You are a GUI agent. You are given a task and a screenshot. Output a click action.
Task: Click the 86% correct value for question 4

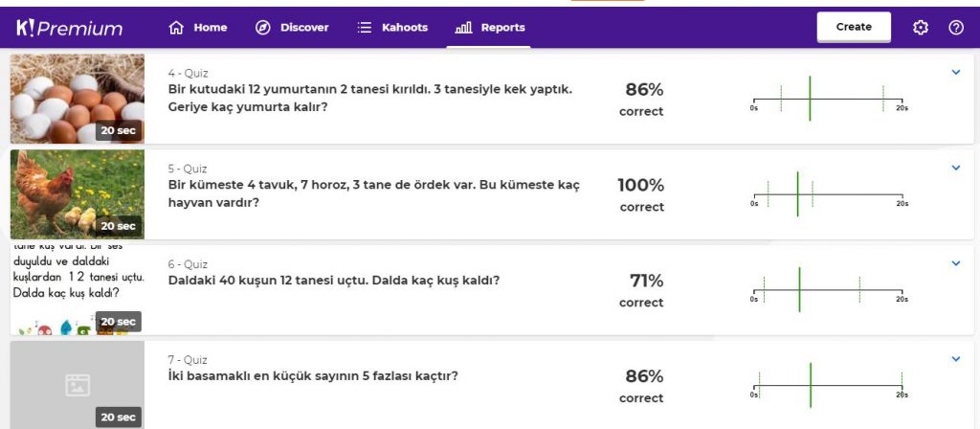642,100
